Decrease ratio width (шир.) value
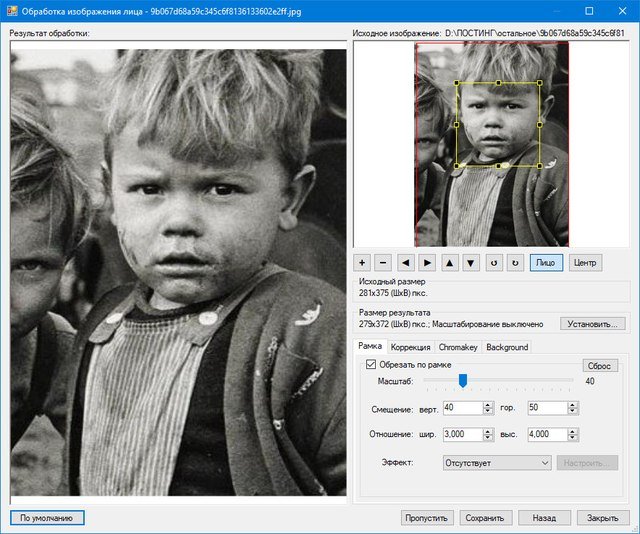 click(488, 438)
